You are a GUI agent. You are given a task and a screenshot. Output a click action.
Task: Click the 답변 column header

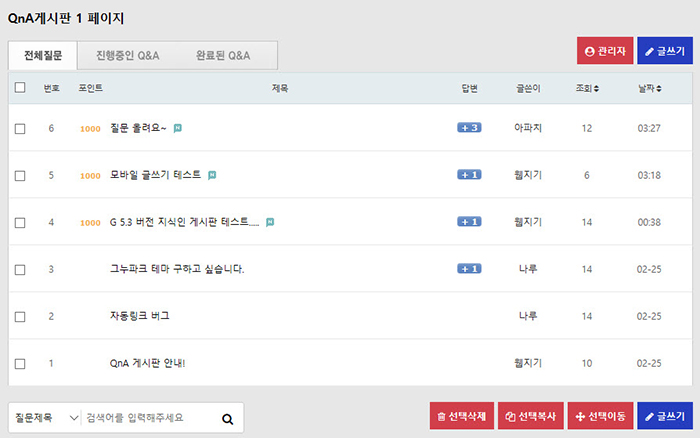469,88
